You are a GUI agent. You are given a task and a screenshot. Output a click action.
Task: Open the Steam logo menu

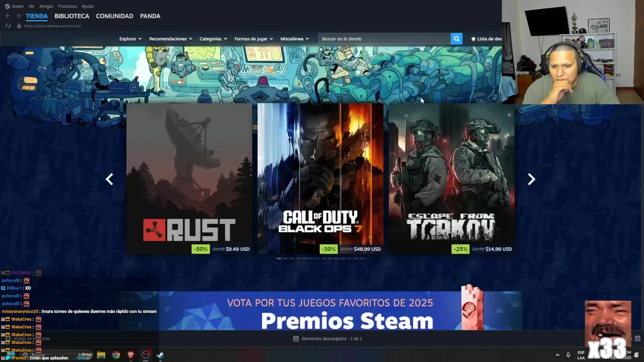(7, 6)
